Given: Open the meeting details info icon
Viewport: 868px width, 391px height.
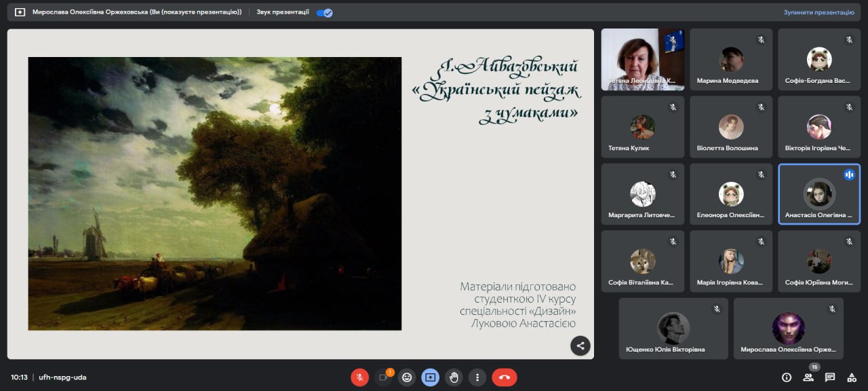Looking at the screenshot, I should [787, 377].
